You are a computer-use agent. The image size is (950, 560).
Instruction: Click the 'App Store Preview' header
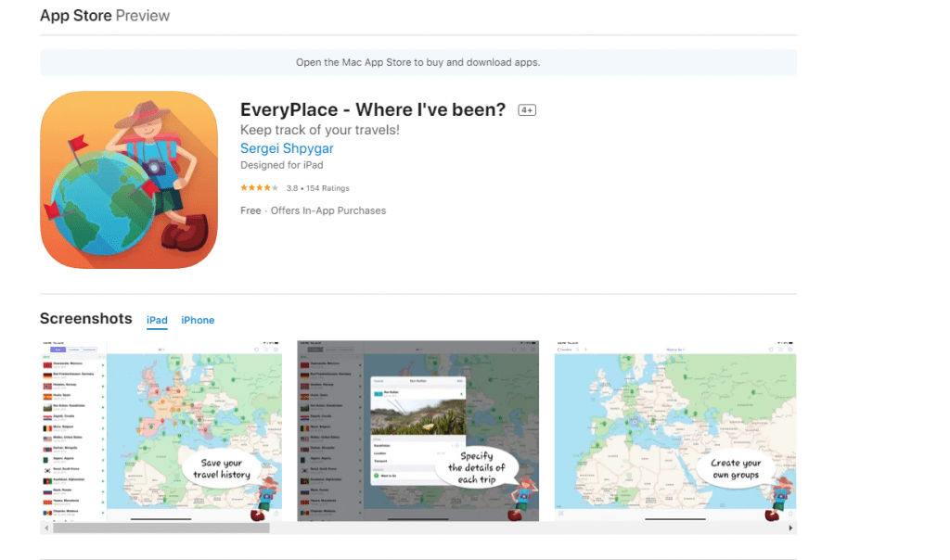pyautogui.click(x=105, y=16)
